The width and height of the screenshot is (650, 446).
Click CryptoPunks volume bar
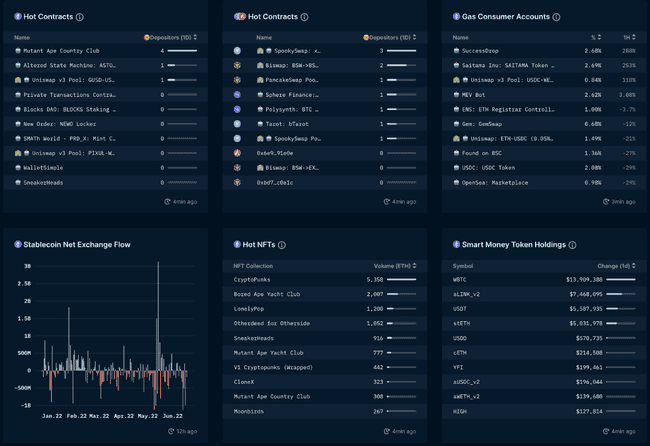401,280
